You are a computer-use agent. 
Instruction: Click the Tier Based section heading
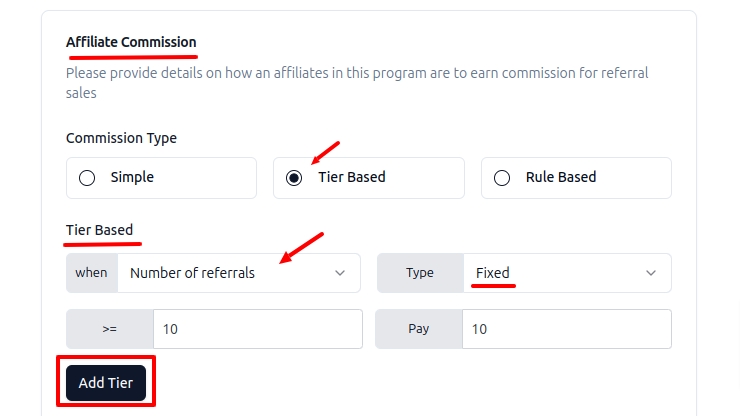click(x=99, y=230)
